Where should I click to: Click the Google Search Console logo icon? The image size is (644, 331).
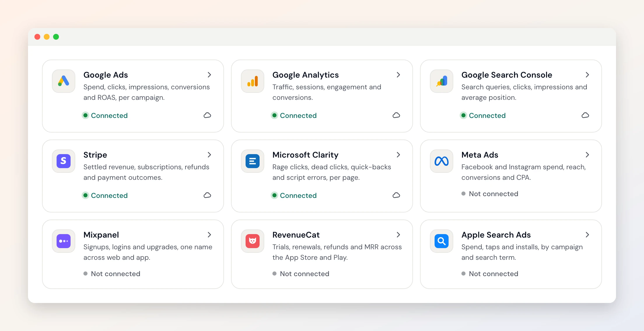pos(442,81)
